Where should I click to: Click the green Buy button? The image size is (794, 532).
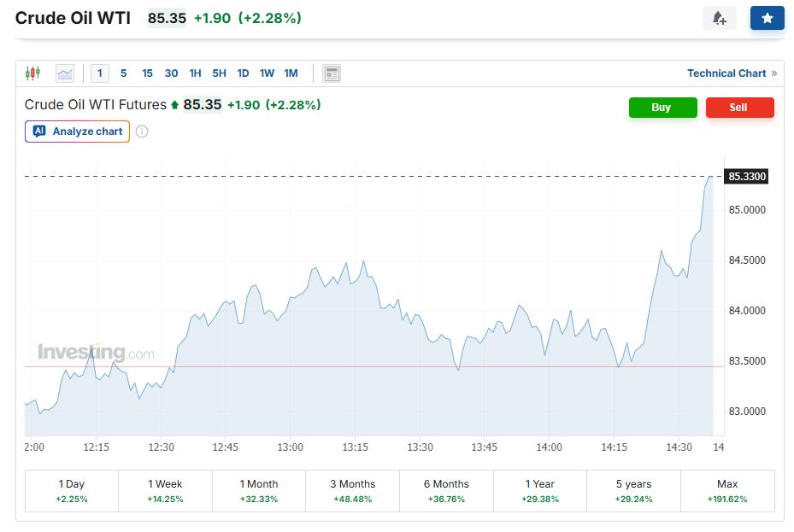pyautogui.click(x=662, y=108)
